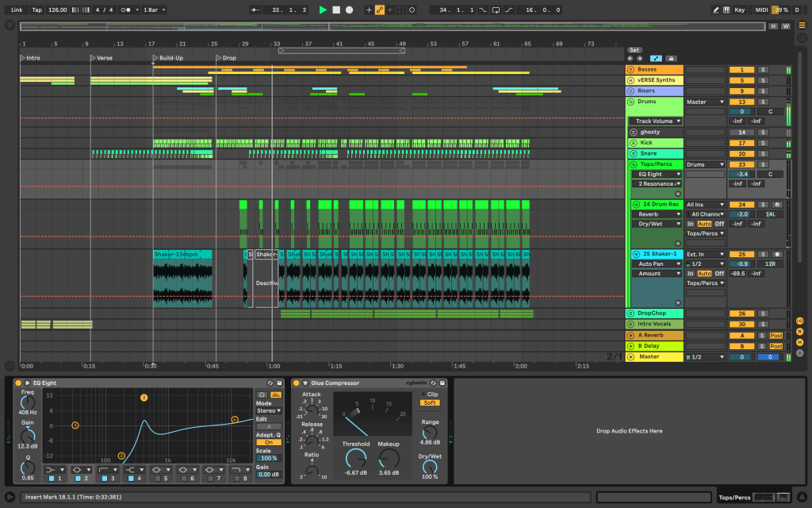Solo the Kick track
812x508 pixels.
coord(763,143)
